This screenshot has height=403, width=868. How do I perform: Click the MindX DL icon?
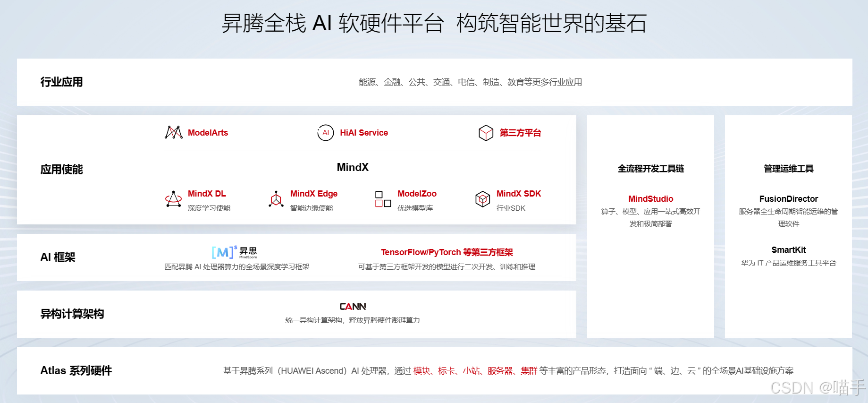[173, 199]
